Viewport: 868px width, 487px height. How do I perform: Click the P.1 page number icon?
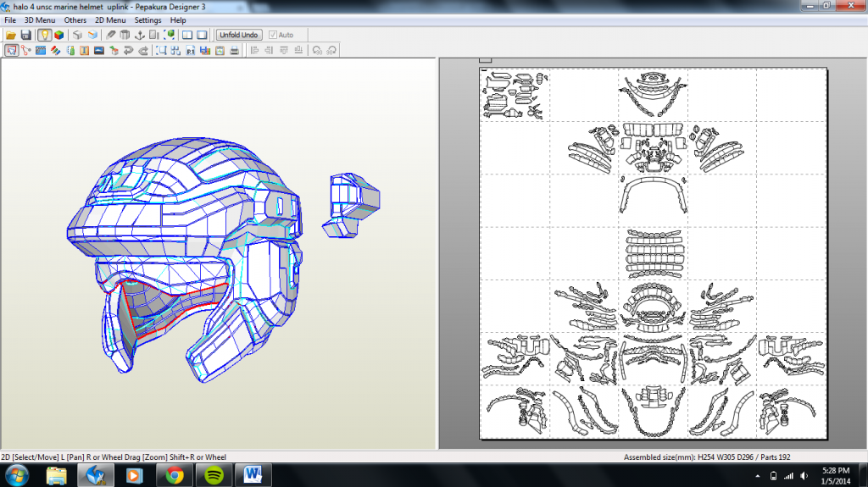coord(191,50)
